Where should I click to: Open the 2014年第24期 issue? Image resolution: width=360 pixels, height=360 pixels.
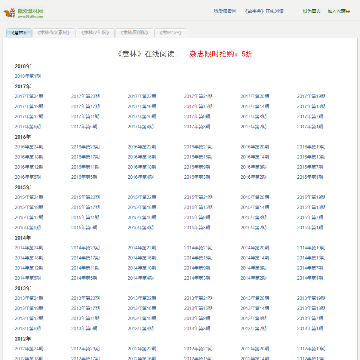(29, 248)
